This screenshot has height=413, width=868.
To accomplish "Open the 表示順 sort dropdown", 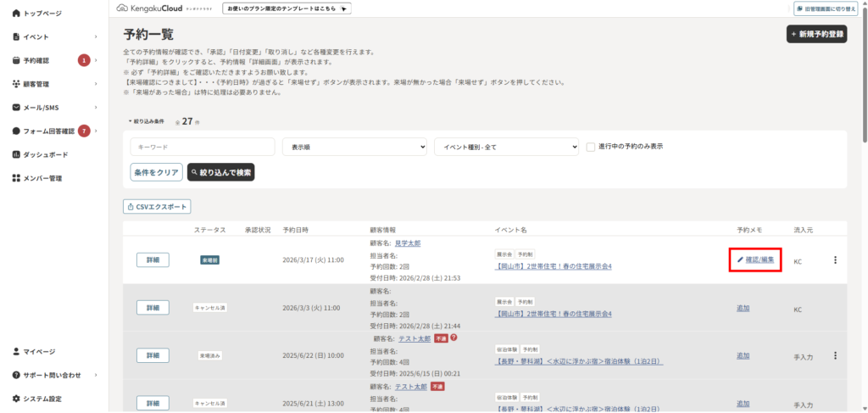I will [353, 147].
